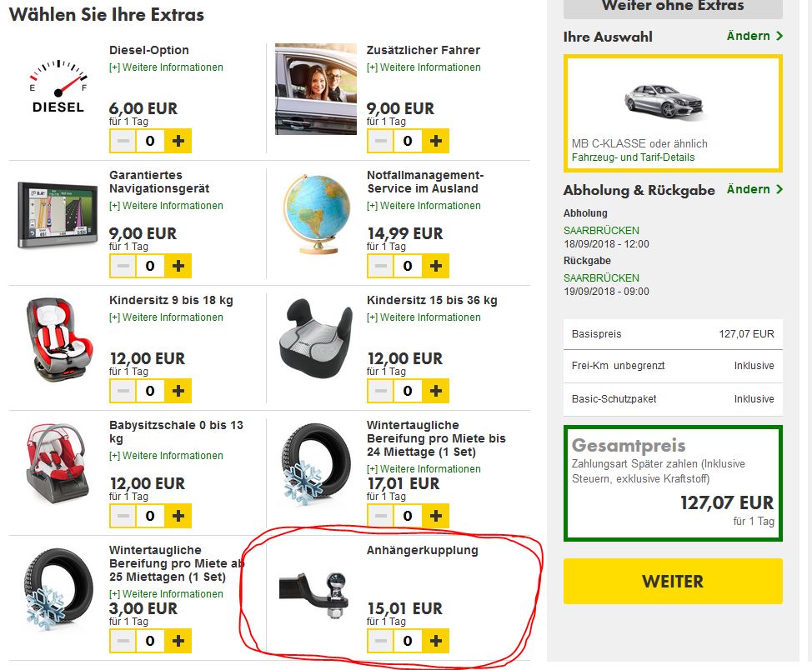Click the quantity field for Zusätzlicher Fahrer
The width and height of the screenshot is (812, 670).
coord(407,141)
